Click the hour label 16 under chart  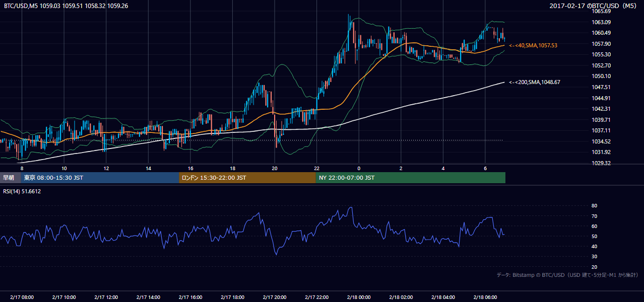click(x=190, y=168)
